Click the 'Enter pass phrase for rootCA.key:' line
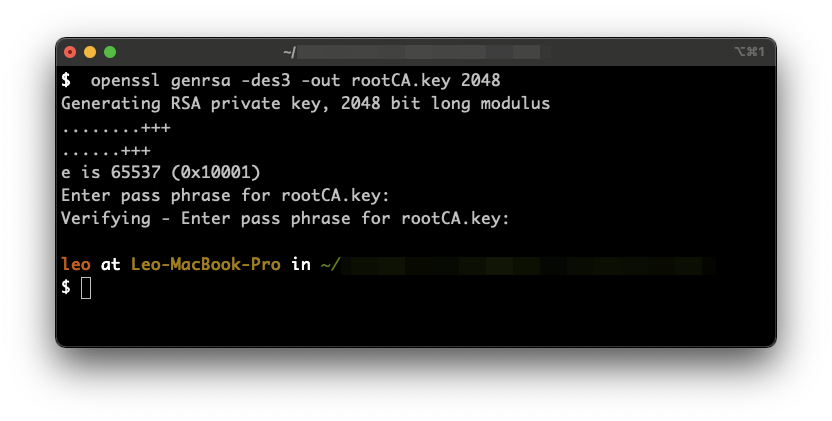This screenshot has width=832, height=421. pos(226,196)
